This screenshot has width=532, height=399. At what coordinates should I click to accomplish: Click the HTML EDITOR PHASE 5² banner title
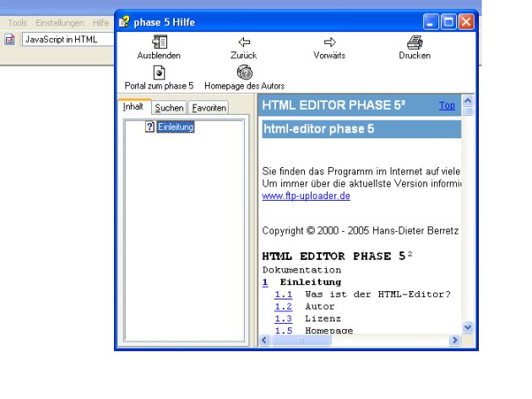pyautogui.click(x=334, y=105)
